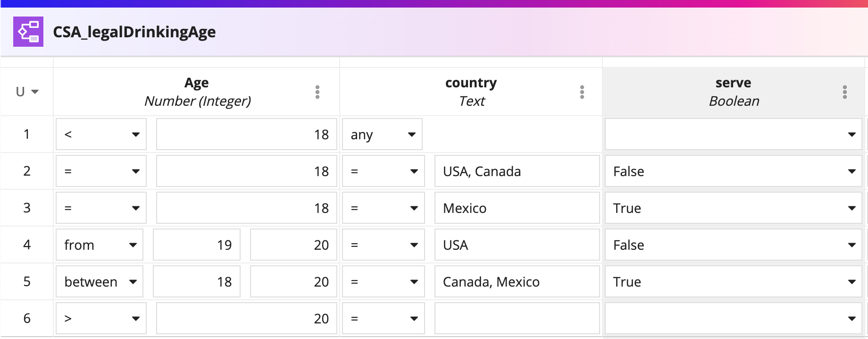Select rule row number 3
This screenshot has height=339, width=868.
pyautogui.click(x=27, y=208)
